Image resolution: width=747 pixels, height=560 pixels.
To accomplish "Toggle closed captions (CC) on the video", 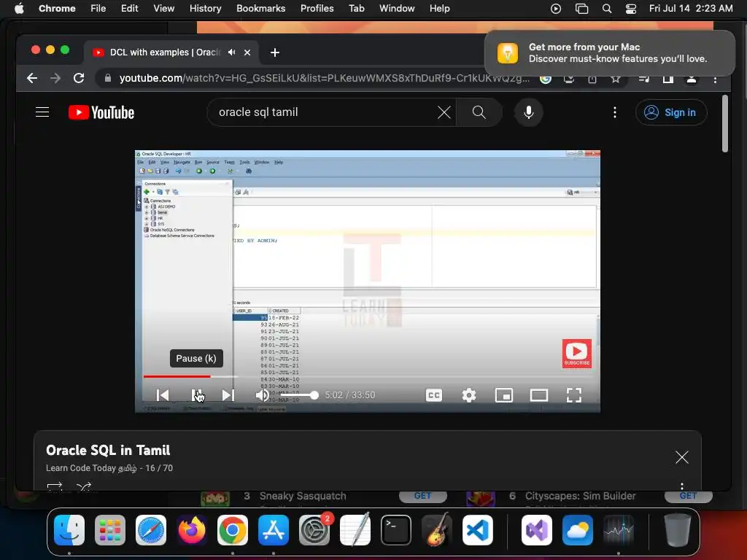I will 434,394.
